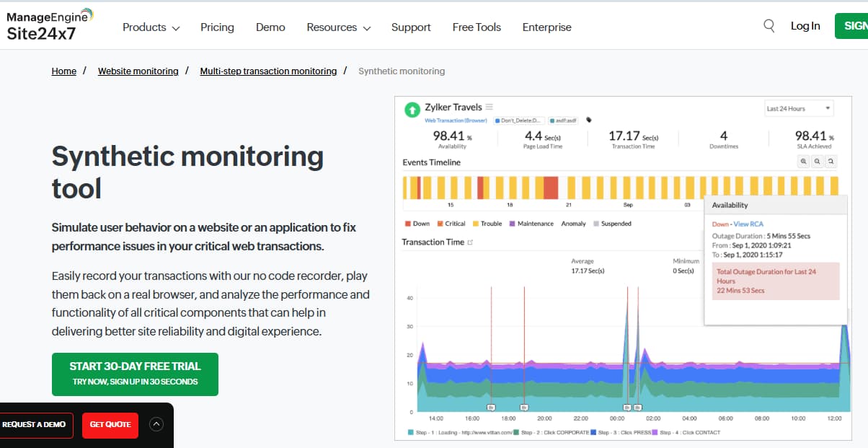This screenshot has height=448, width=868.
Task: Select Pricing in the navigation bar
Action: click(217, 27)
